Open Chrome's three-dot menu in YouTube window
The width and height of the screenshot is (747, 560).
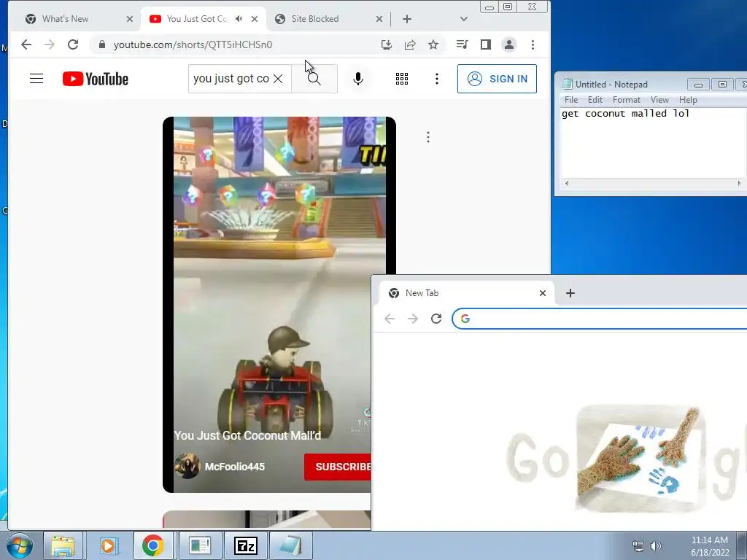pos(533,44)
